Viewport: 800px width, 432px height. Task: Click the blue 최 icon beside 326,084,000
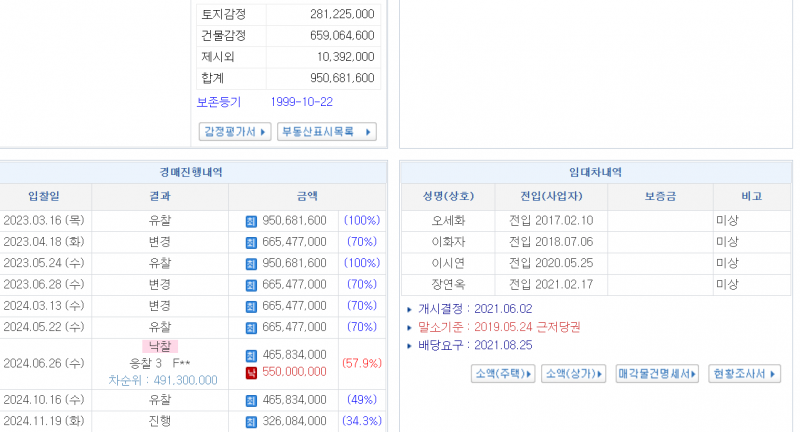[251, 421]
